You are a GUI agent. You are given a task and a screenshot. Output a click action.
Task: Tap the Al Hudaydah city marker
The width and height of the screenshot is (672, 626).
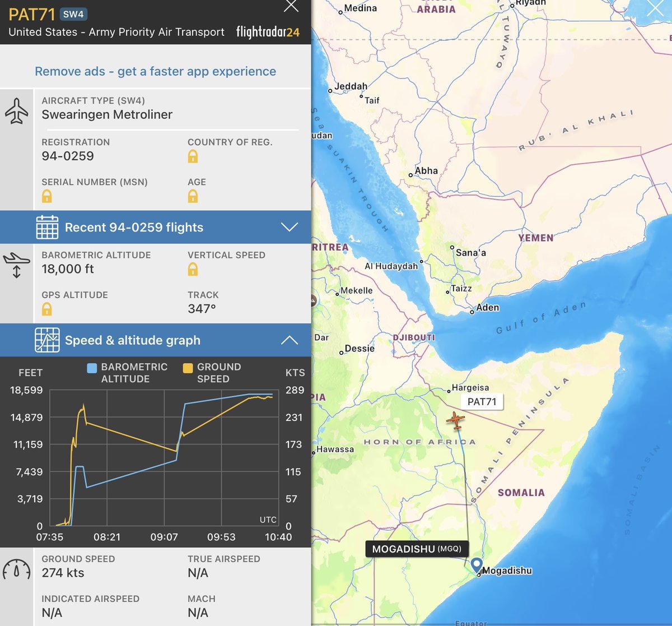[421, 261]
